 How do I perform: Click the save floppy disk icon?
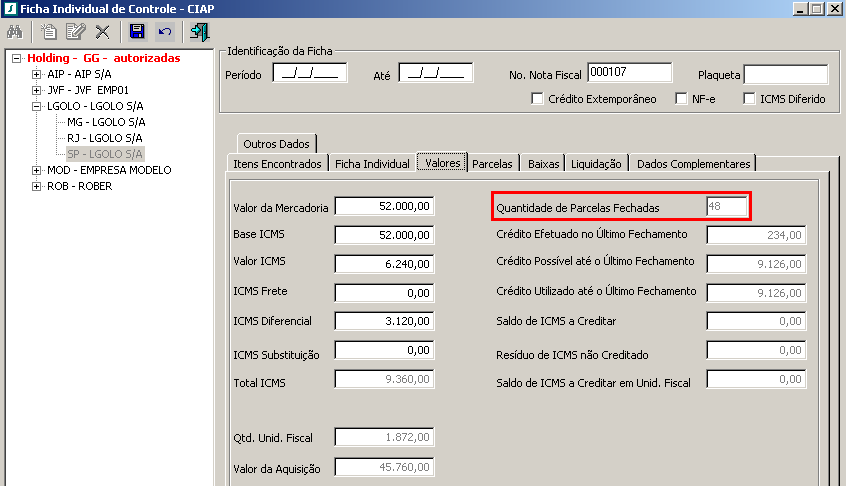coord(138,32)
